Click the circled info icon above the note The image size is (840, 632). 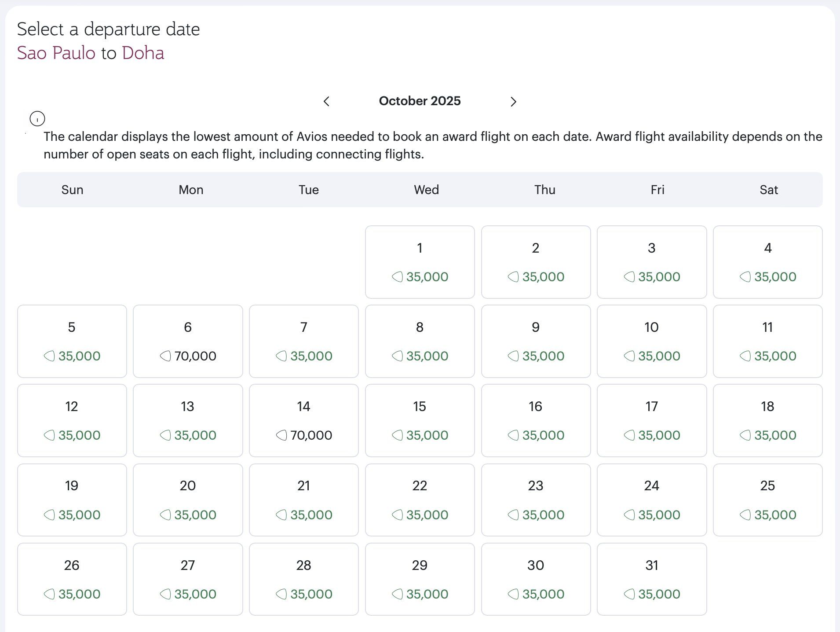[x=37, y=119]
